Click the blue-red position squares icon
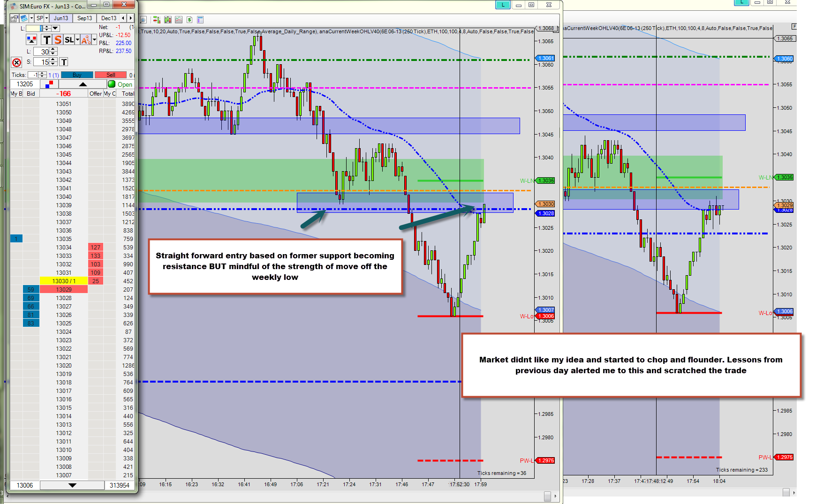 coord(49,84)
